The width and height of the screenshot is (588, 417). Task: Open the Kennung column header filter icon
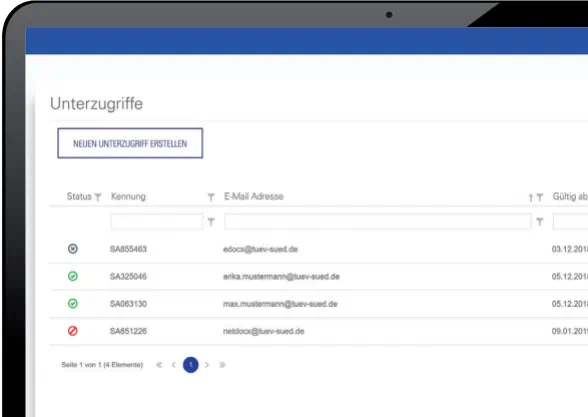click(x=211, y=197)
